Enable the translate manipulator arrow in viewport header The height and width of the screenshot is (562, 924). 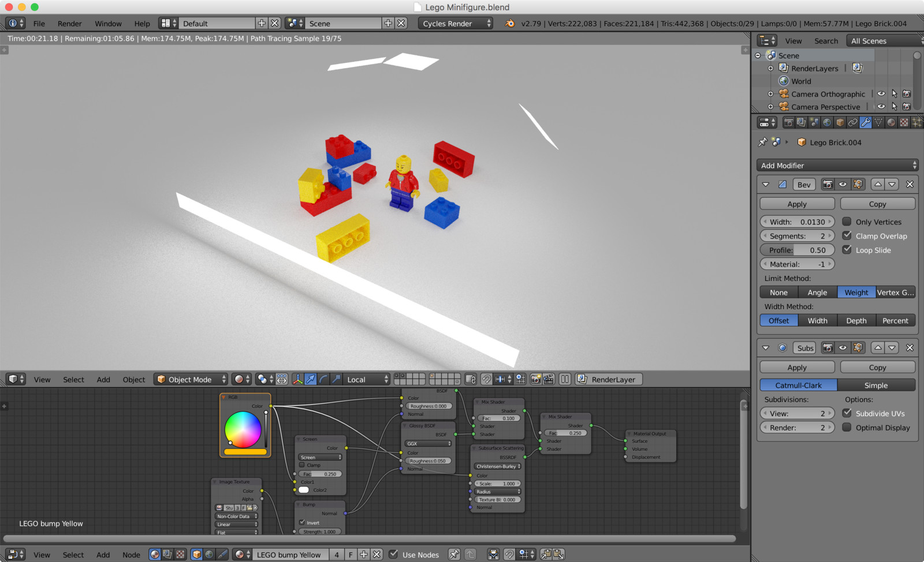point(310,379)
